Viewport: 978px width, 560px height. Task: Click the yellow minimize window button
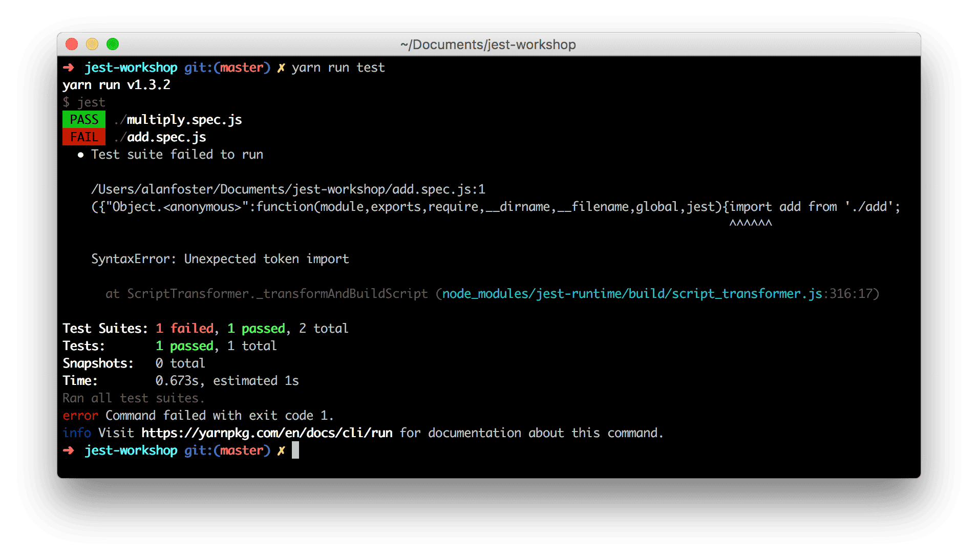pyautogui.click(x=92, y=44)
